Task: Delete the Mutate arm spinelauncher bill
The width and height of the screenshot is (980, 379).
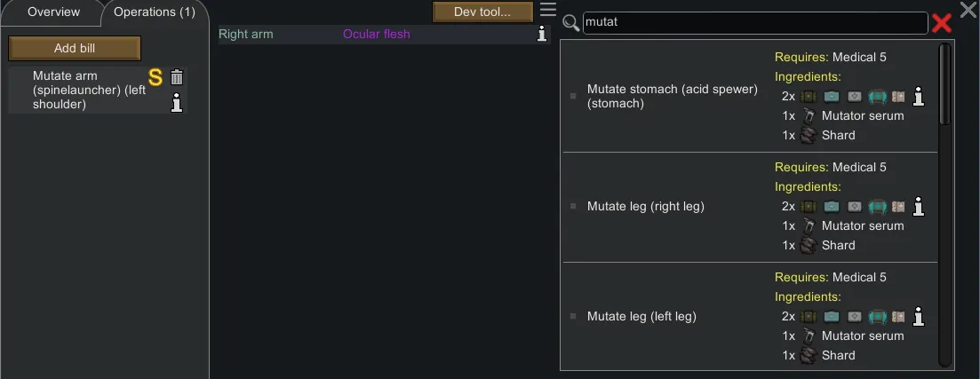Action: pos(177,78)
